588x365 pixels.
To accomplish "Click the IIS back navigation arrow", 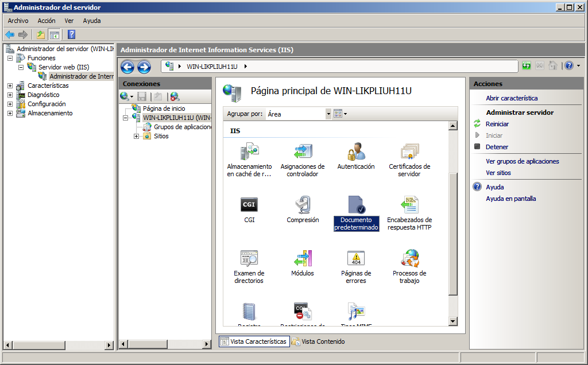I will 127,67.
